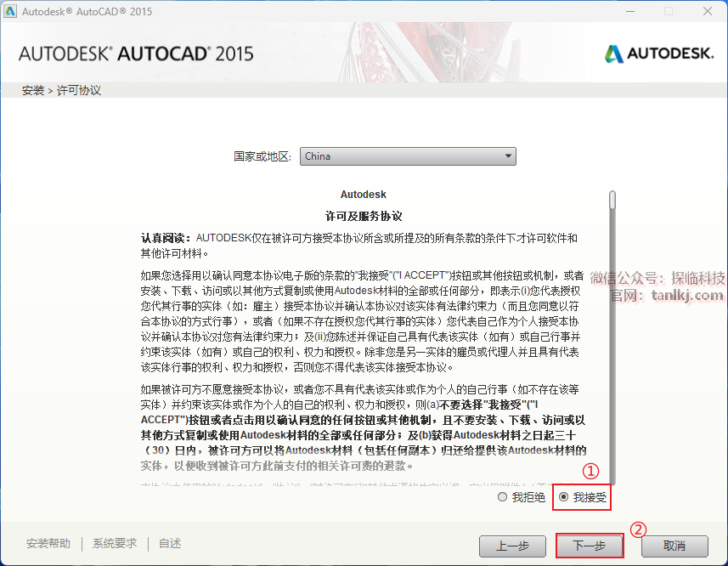728x566 pixels.
Task: Open the 国家或地区 country dropdown showing China
Action: point(408,156)
